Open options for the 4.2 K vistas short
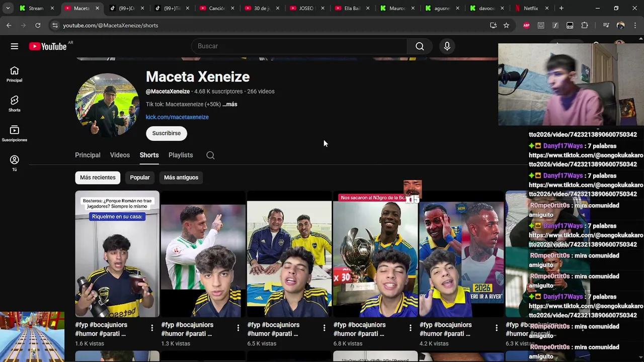Viewport: 644px width, 362px height. (496, 328)
